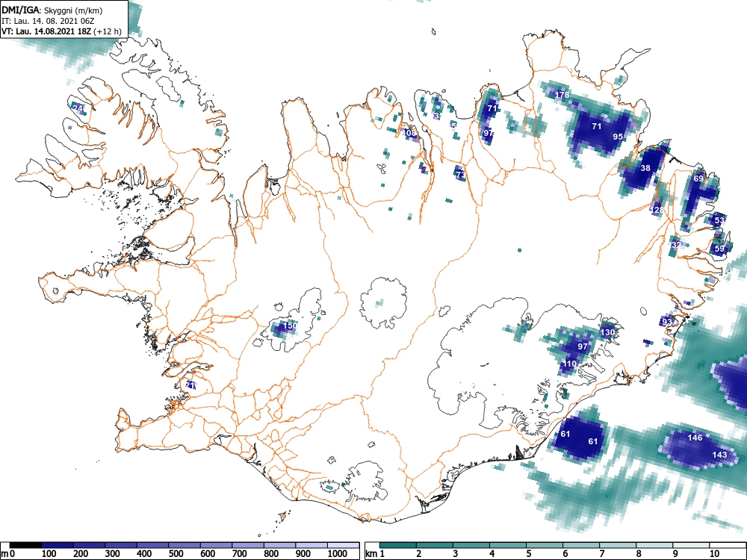This screenshot has width=747, height=560.
Task: Pick the darkest blue 100–200 m legend swatch
Action: (x=58, y=545)
